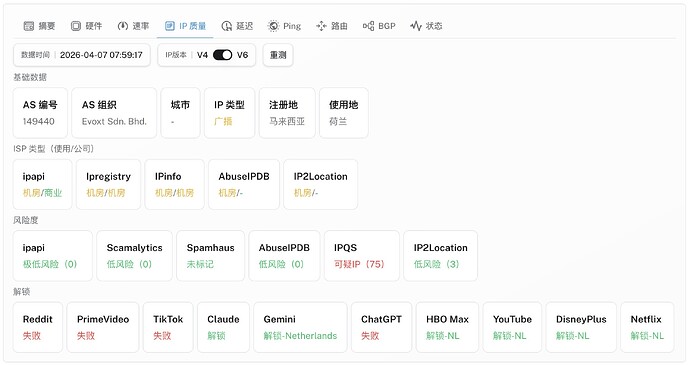Screen dimensions: 690x365
Task: Click the IPinfo ISP type card
Action: 174,184
